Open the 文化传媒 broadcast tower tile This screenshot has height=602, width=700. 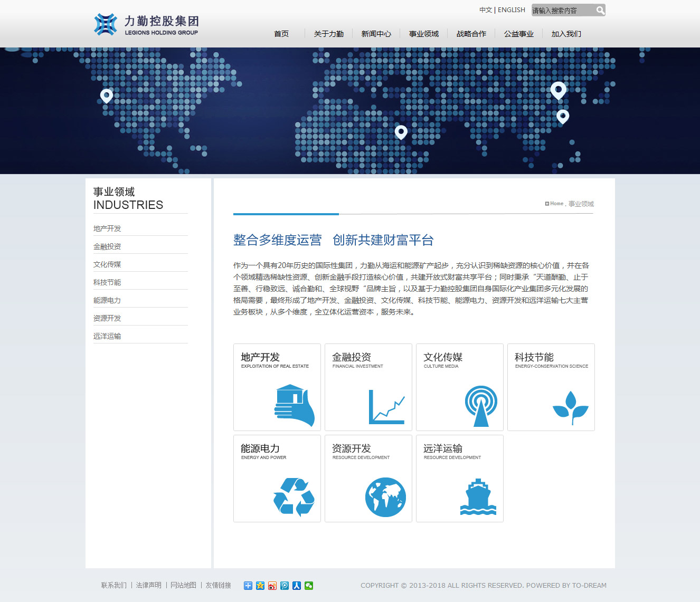[459, 387]
